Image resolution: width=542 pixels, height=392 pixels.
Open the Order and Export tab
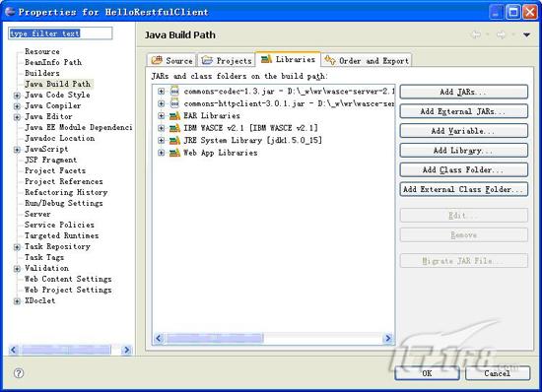tap(367, 60)
